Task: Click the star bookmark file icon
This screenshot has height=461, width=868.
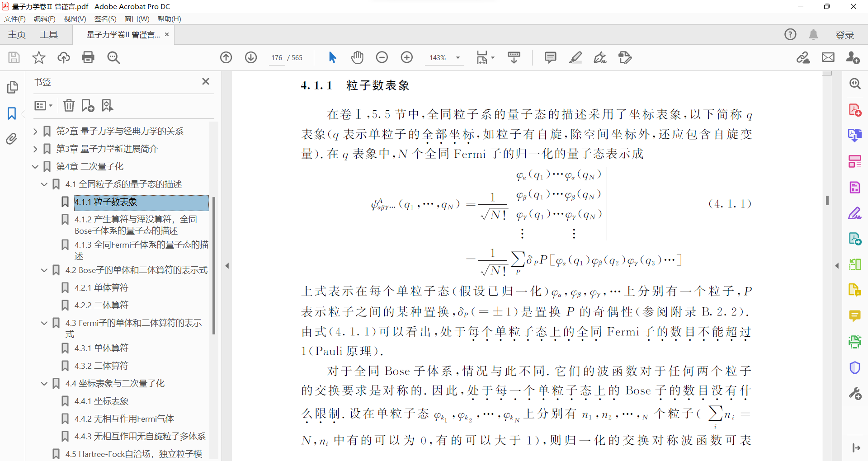Action: coord(39,57)
